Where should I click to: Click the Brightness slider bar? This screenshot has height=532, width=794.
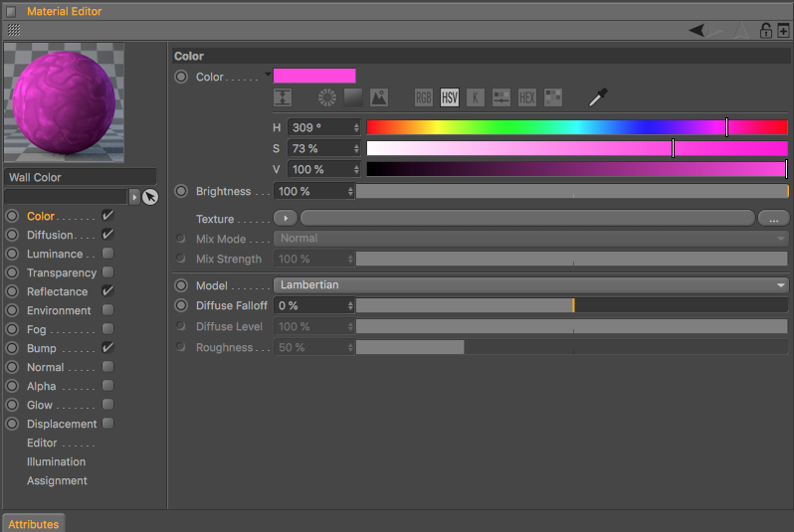[572, 191]
